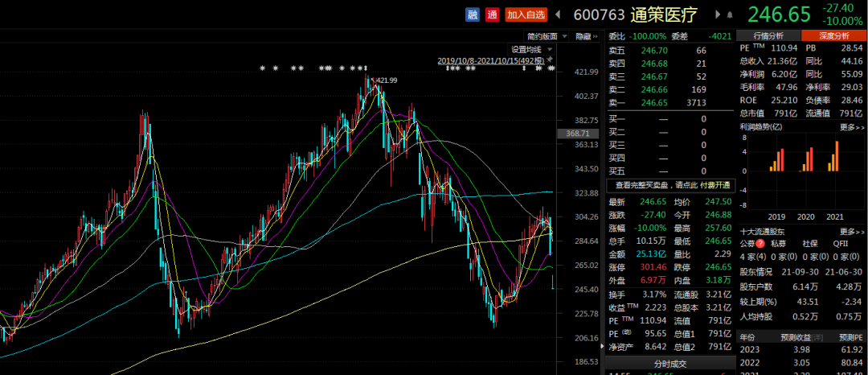Image resolution: width=868 pixels, height=375 pixels.
Task: Click the 涨停 price 301.46
Action: point(653,267)
